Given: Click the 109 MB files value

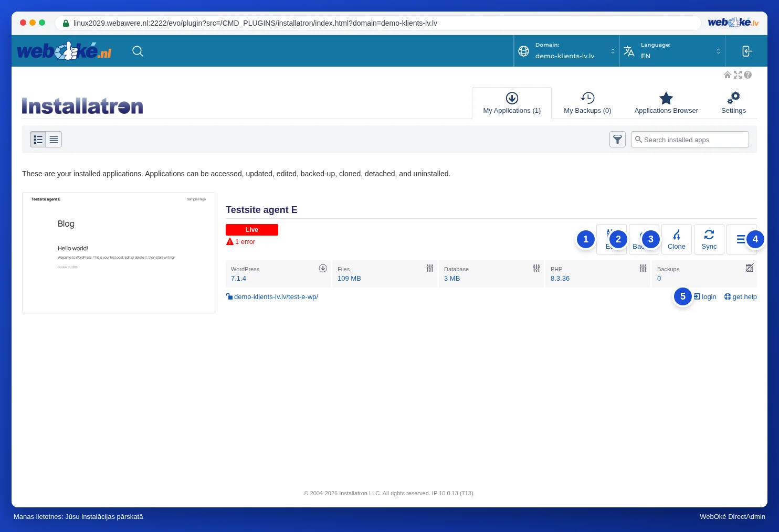Looking at the screenshot, I should point(349,279).
